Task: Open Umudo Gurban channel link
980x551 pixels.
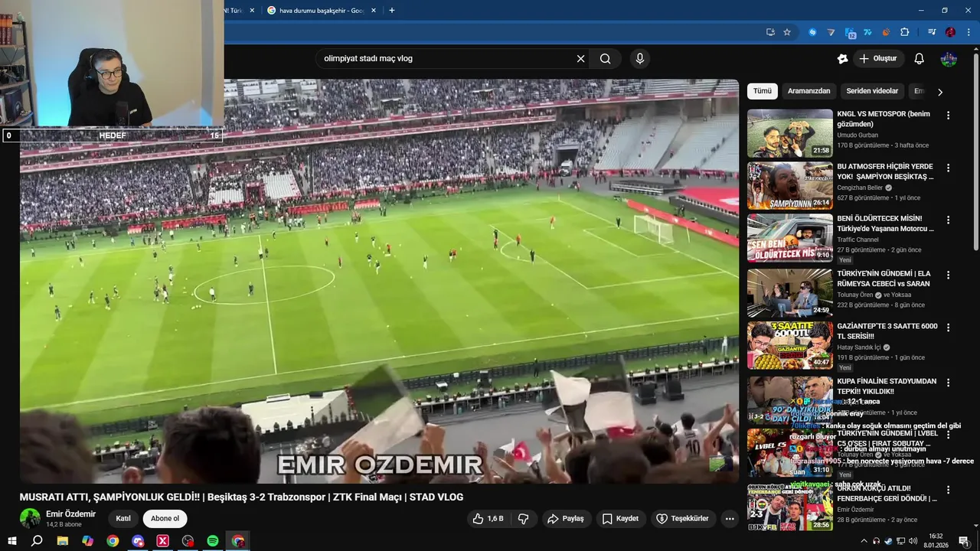Action: [859, 135]
